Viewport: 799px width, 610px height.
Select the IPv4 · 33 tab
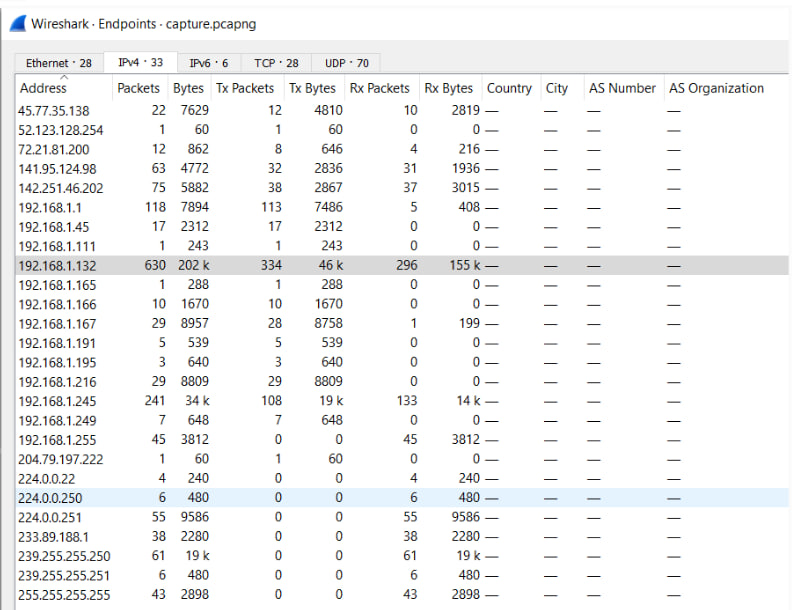(x=141, y=62)
